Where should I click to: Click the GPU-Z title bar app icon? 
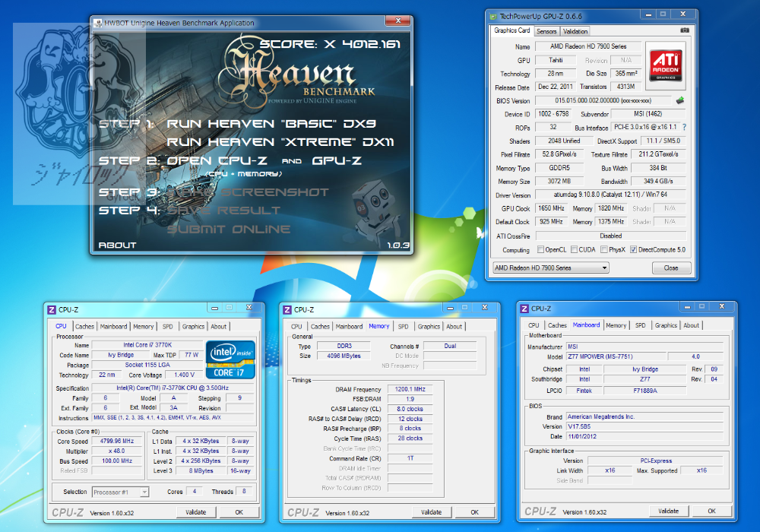493,17
